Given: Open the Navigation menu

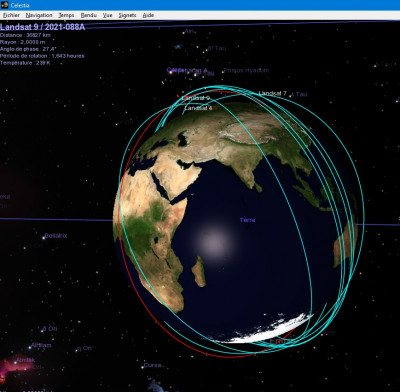Looking at the screenshot, I should point(39,15).
